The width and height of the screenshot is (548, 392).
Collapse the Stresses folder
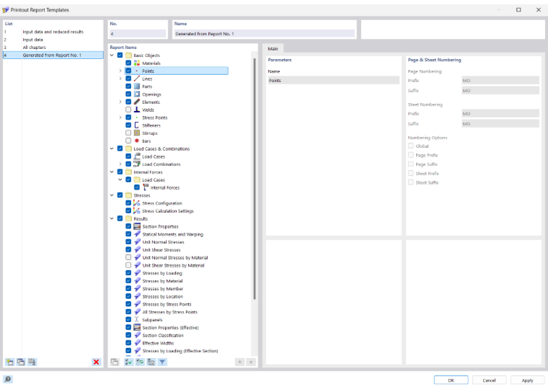[x=112, y=195]
